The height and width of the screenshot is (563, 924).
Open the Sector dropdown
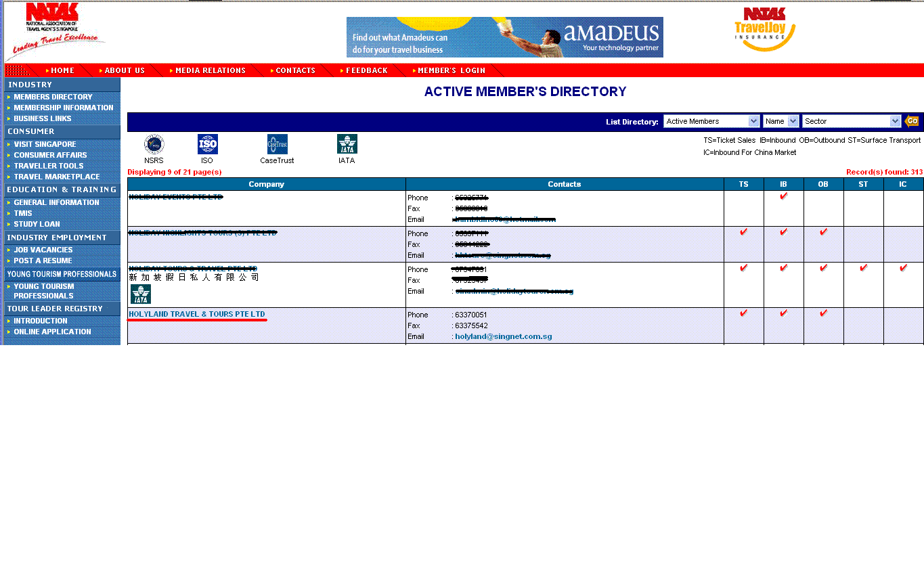tap(852, 121)
